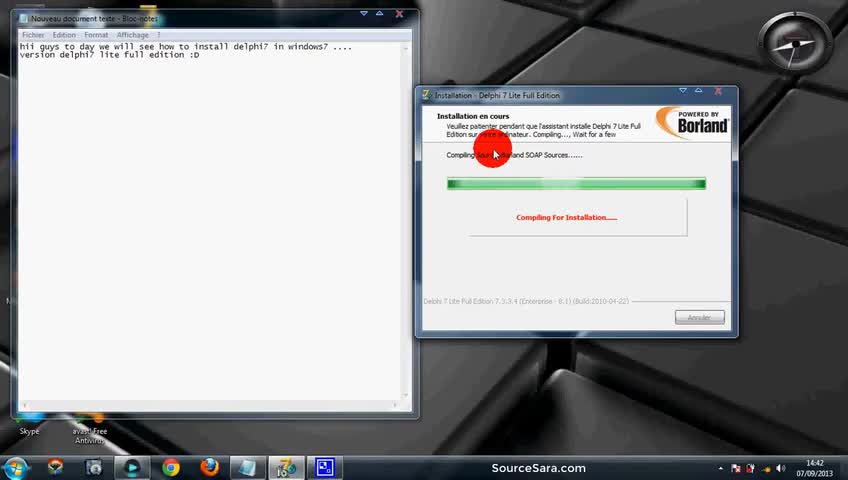Viewport: 848px width, 480px height.
Task: Open the ? help menu in Notepad
Action: coord(158,35)
